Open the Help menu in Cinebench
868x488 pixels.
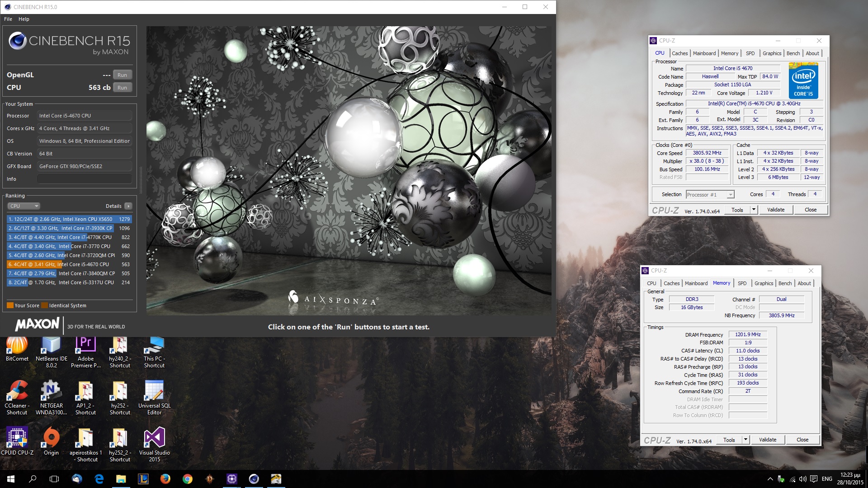24,19
